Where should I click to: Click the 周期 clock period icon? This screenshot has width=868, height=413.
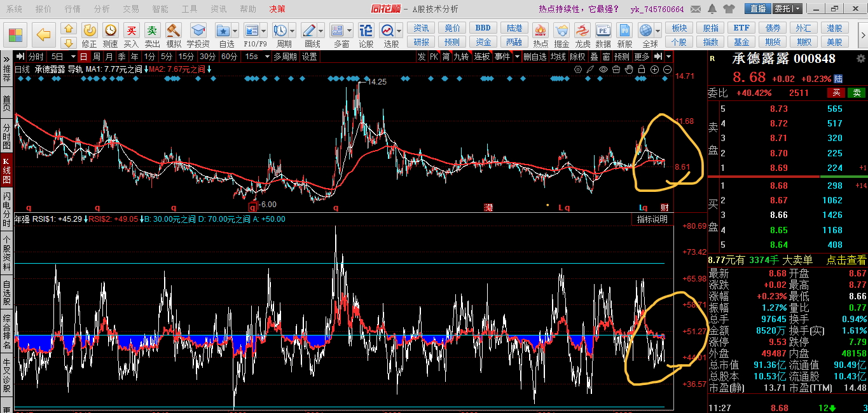280,30
